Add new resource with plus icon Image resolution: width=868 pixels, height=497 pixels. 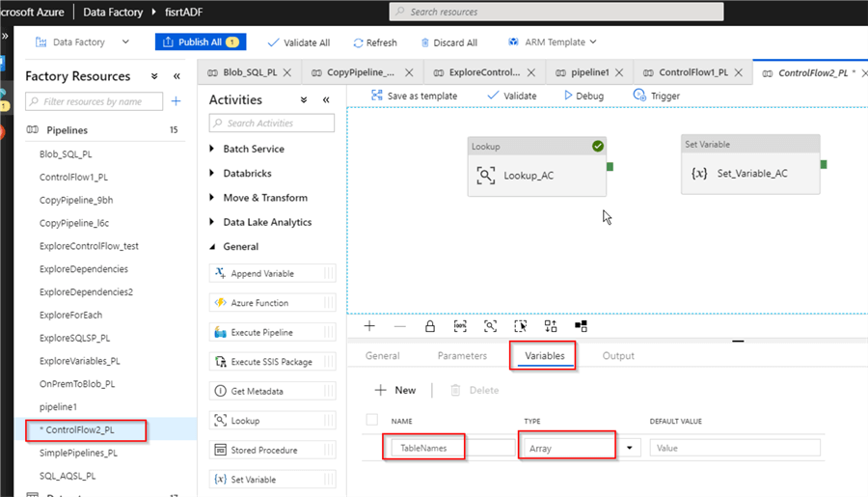point(176,100)
